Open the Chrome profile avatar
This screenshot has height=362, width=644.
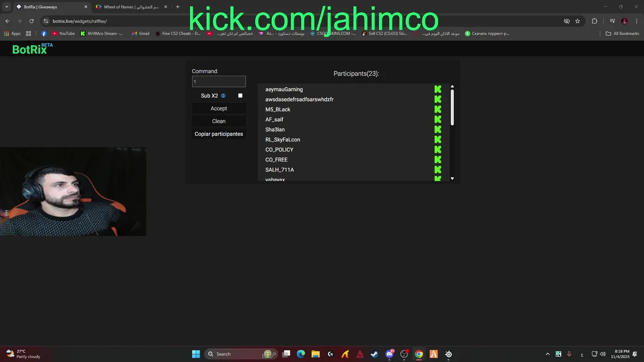coord(624,21)
